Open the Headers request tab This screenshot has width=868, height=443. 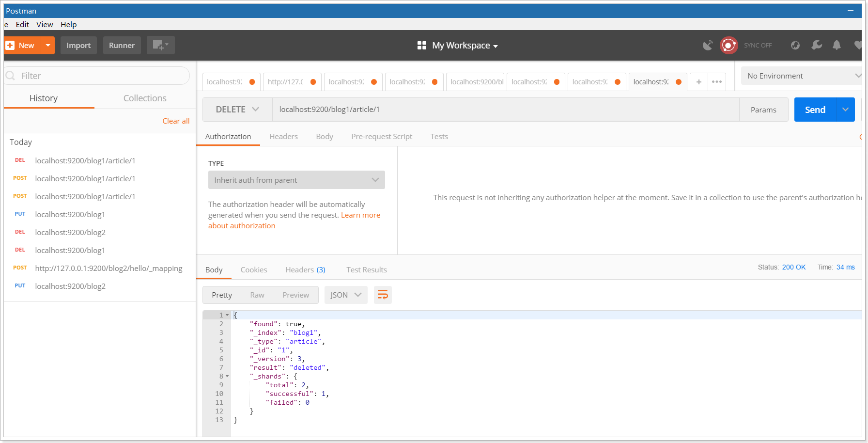coord(283,136)
